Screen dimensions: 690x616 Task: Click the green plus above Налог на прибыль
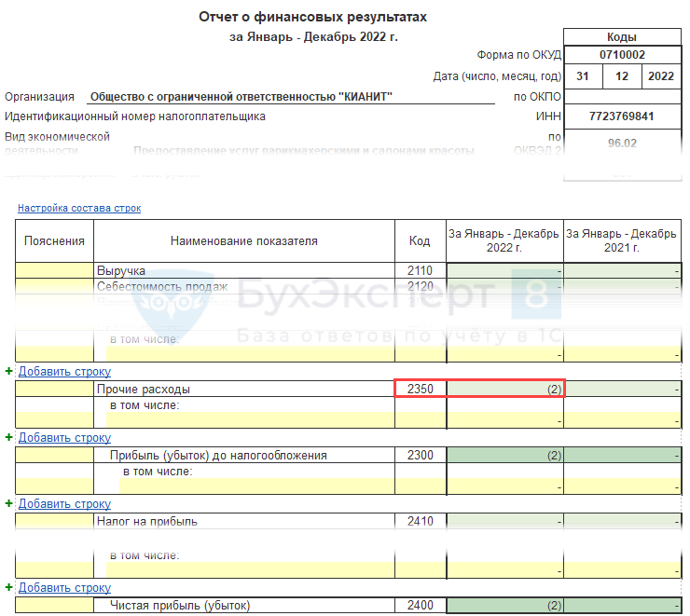8,503
